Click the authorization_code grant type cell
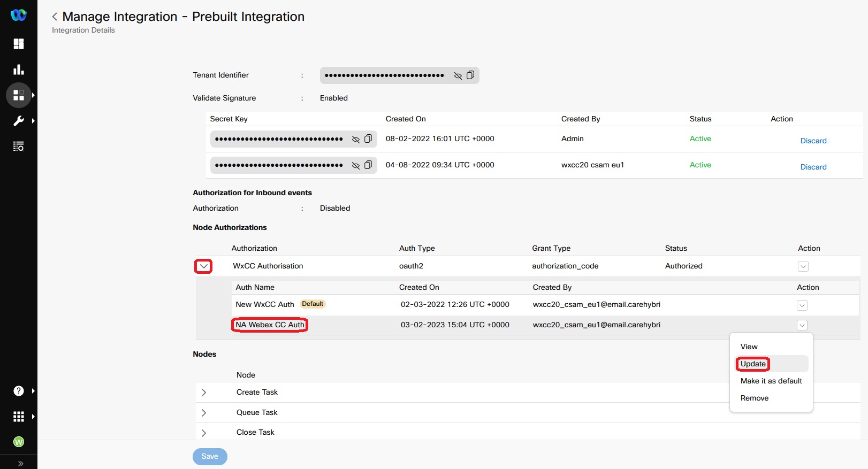The image size is (868, 469). [x=565, y=266]
